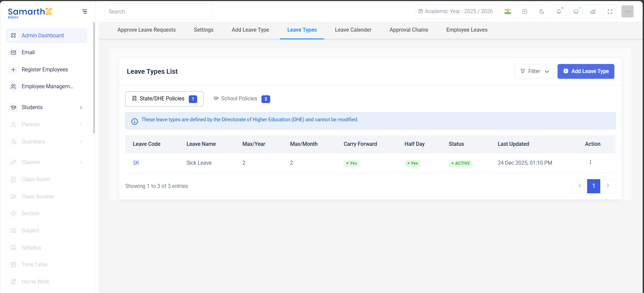Open the bar chart analytics icon

coord(593,11)
